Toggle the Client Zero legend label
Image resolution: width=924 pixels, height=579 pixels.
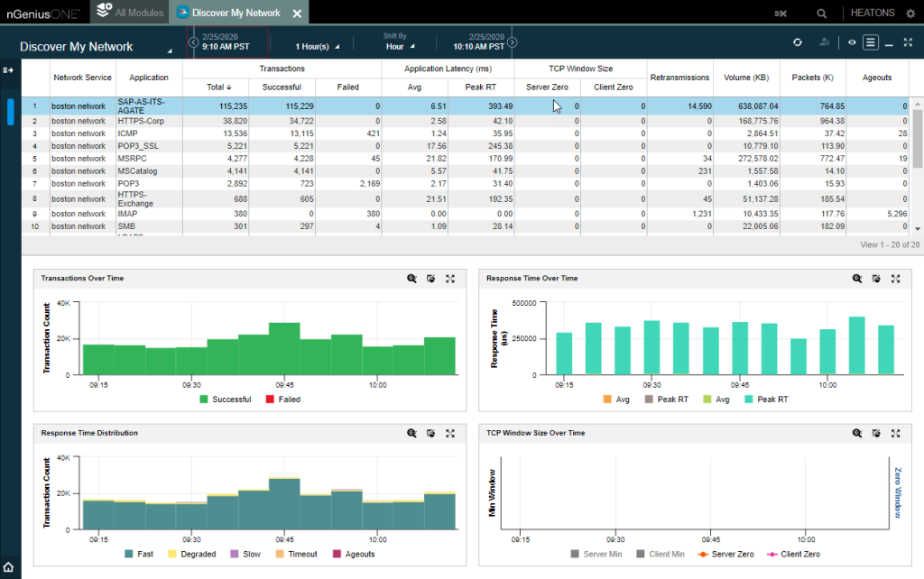point(800,555)
